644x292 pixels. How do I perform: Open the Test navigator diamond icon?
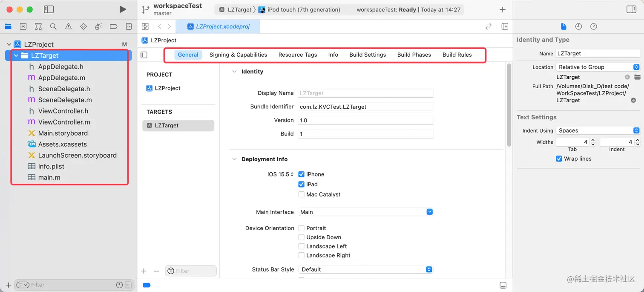[83, 26]
